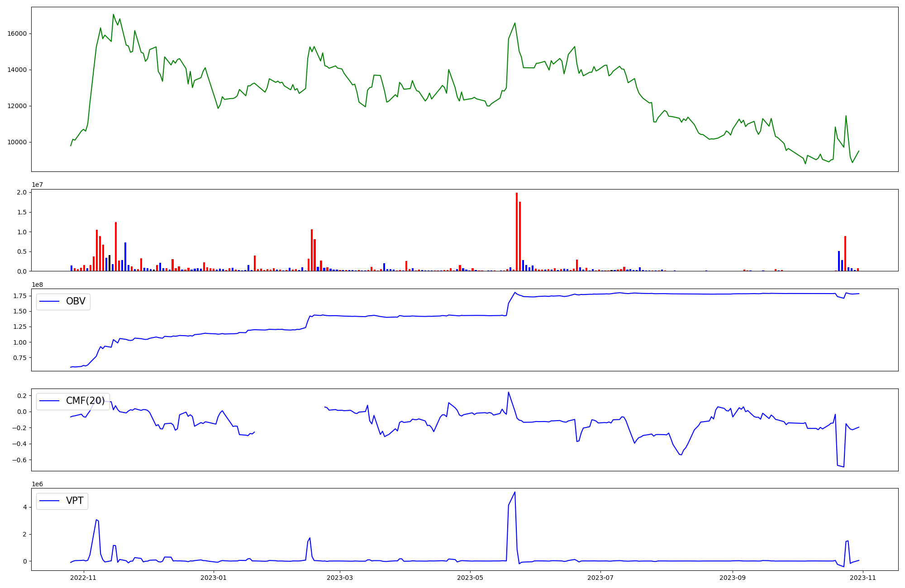Click the 10000 price axis label

click(x=17, y=142)
